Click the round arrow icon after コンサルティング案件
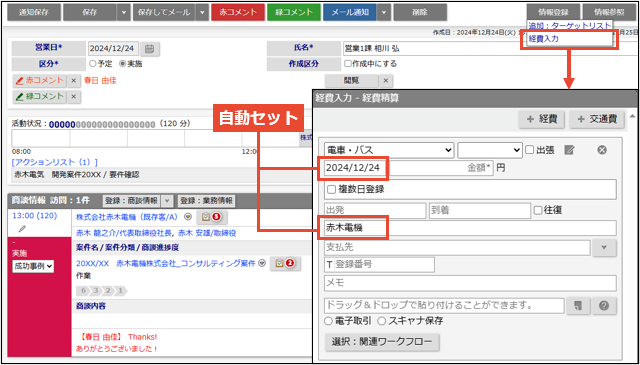Viewport: 640px width, 365px height. point(263,263)
